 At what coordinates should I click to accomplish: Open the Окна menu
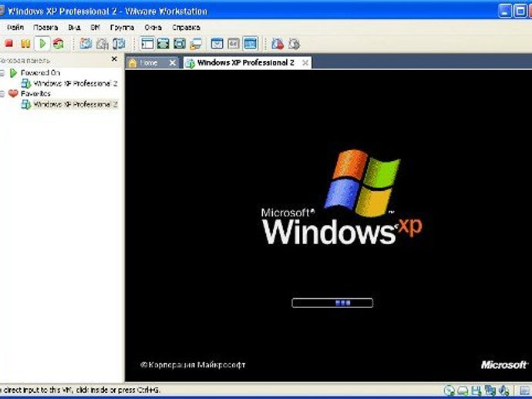[153, 28]
